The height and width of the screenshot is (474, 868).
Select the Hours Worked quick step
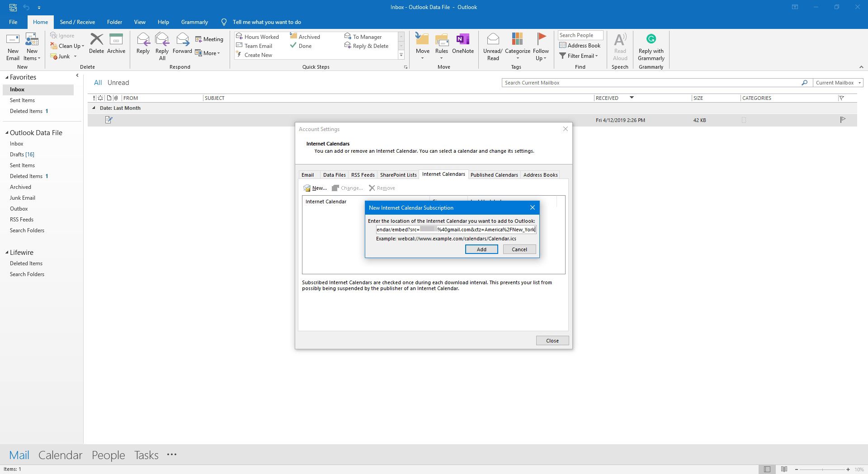258,37
